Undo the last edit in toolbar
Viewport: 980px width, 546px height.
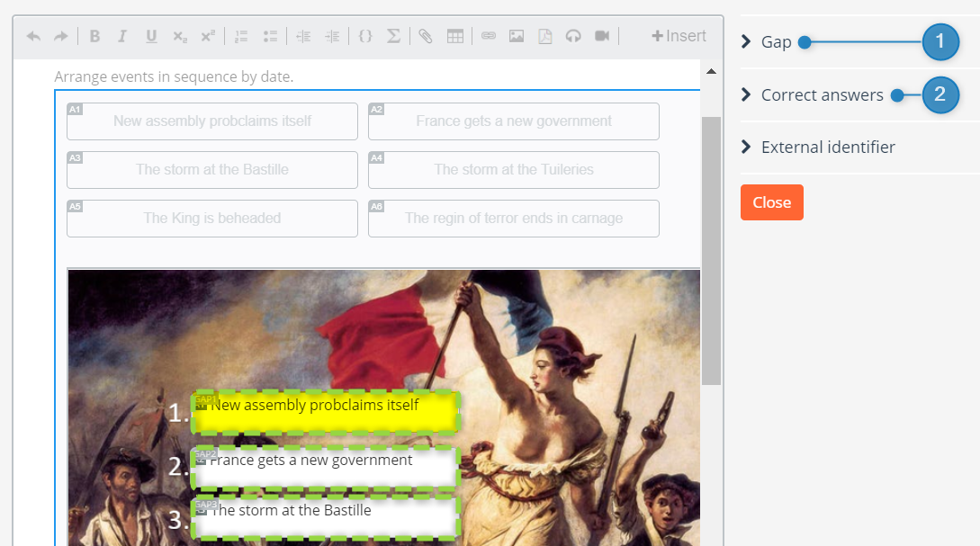(x=34, y=36)
